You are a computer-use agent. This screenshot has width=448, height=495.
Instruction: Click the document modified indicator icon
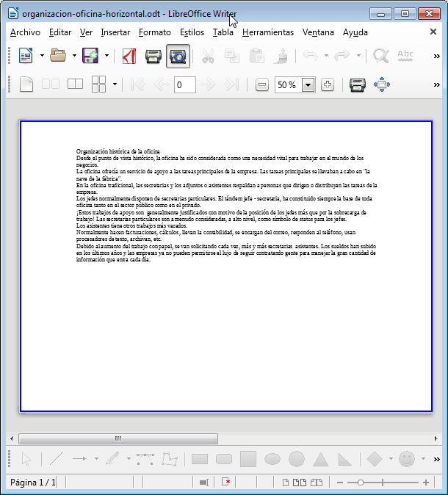tap(225, 482)
